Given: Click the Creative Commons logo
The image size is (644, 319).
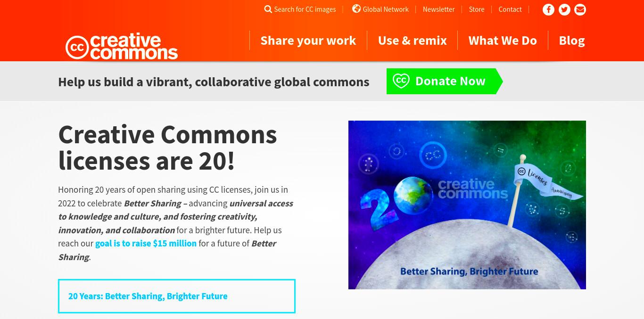Looking at the screenshot, I should point(122,46).
